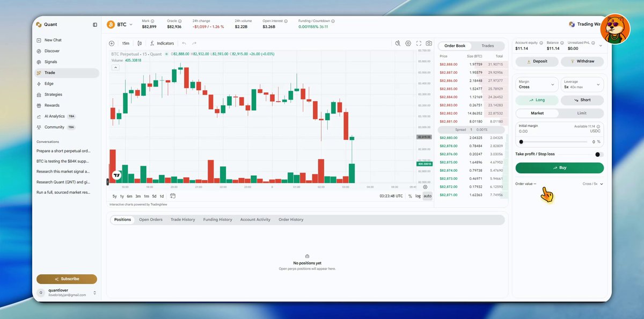Take a chart snapshot with camera icon
Viewport: 644px width, 319px height.
(x=429, y=44)
